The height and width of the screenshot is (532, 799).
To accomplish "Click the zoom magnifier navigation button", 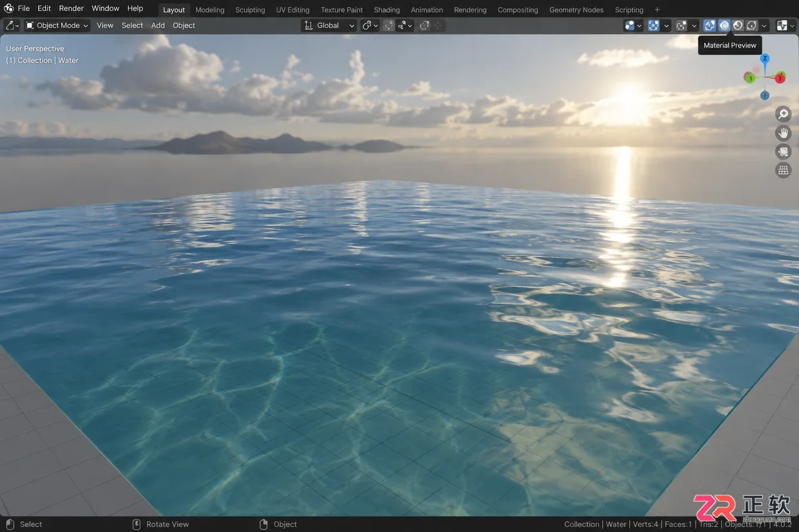I will 783,114.
